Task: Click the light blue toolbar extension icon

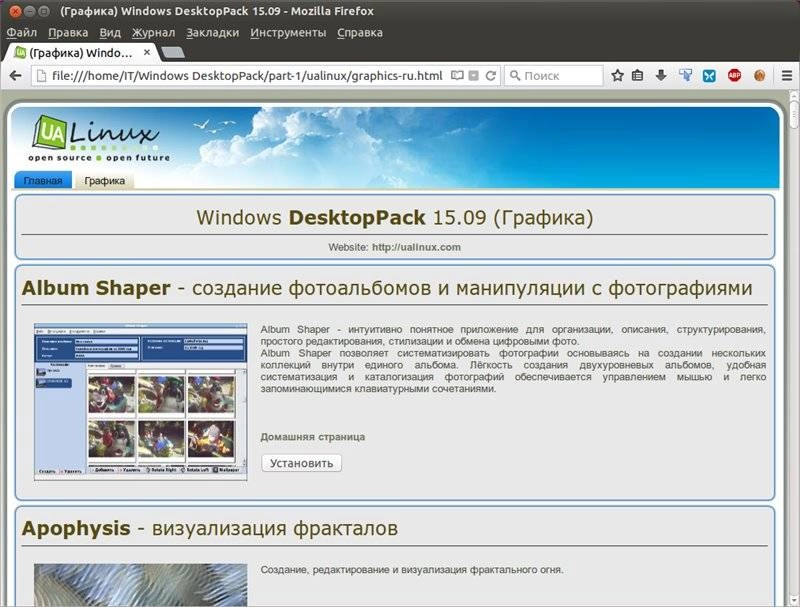Action: click(x=686, y=76)
